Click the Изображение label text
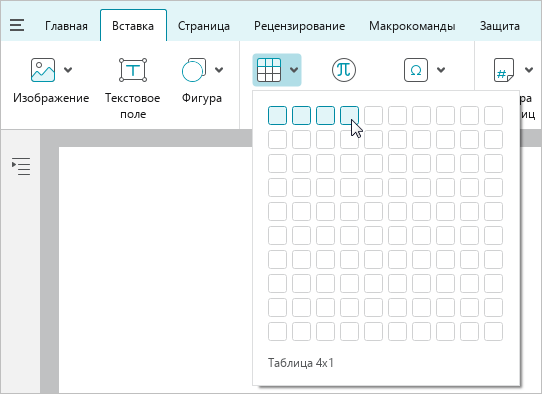This screenshot has width=542, height=394. (51, 98)
